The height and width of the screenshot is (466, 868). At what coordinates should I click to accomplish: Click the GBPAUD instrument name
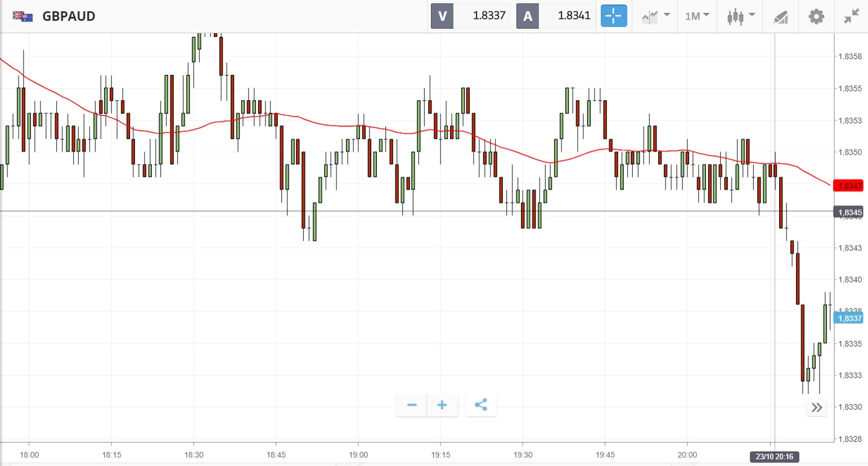(69, 16)
